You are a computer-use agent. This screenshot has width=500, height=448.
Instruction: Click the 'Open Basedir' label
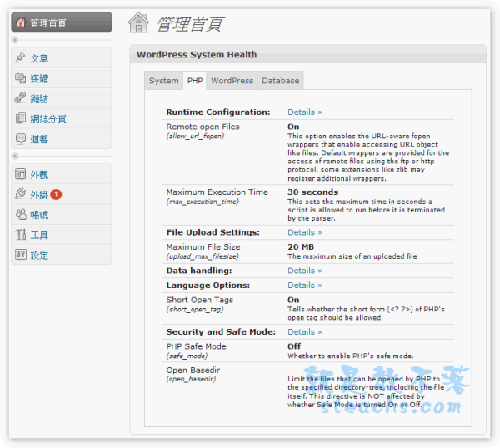click(x=193, y=371)
